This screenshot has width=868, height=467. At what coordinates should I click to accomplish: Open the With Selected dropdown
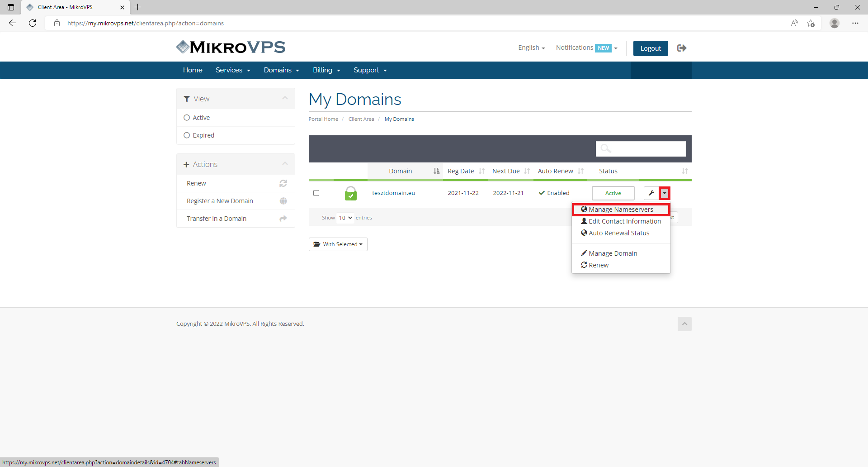coord(338,244)
